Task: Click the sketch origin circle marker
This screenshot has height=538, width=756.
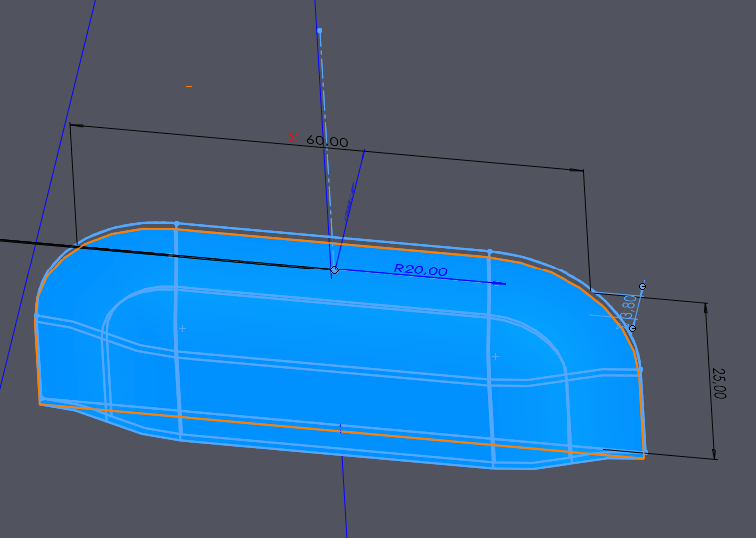Action: 335,269
